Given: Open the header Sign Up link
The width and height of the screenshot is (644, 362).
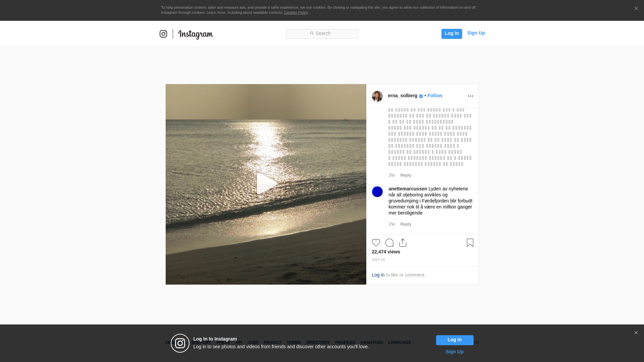Looking at the screenshot, I should (476, 33).
